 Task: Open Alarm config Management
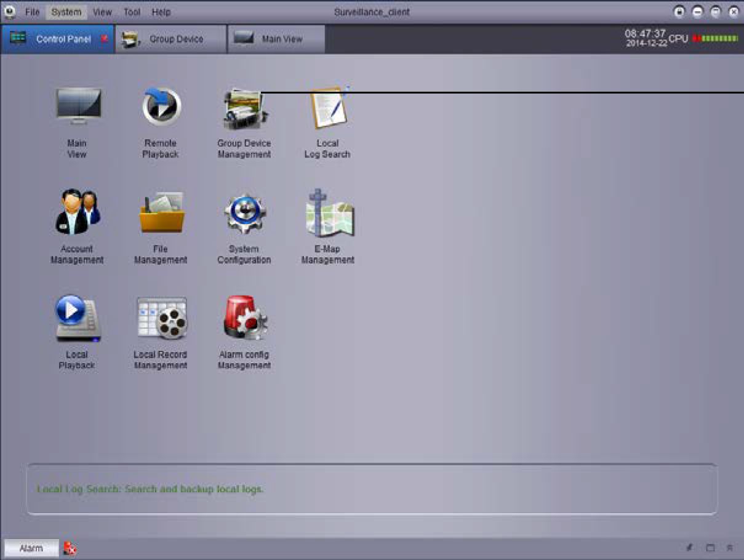click(x=244, y=319)
